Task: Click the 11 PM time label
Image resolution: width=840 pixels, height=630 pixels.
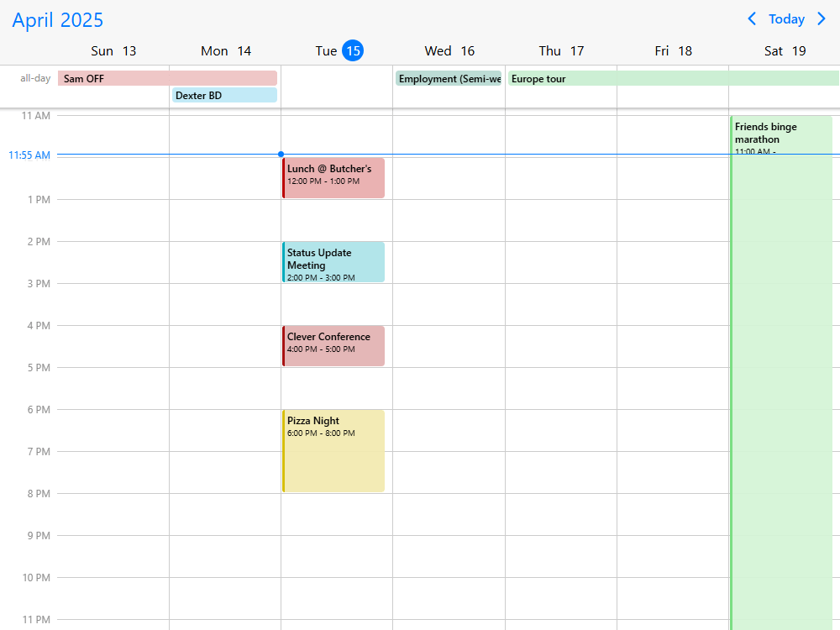Action: coord(36,619)
